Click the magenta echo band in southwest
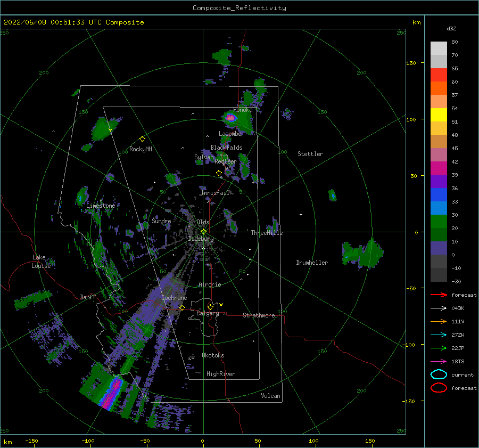The width and height of the screenshot is (479, 448). (x=111, y=393)
